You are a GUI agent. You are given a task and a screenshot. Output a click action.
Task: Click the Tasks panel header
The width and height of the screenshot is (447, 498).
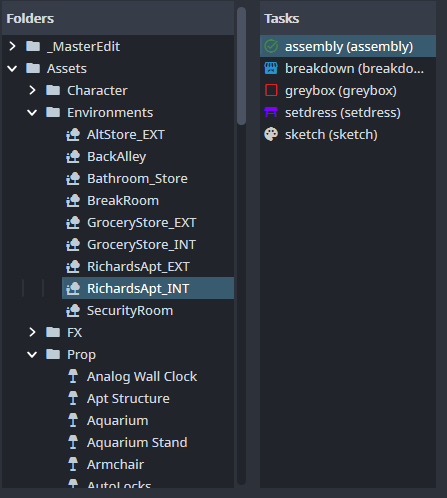coord(348,18)
